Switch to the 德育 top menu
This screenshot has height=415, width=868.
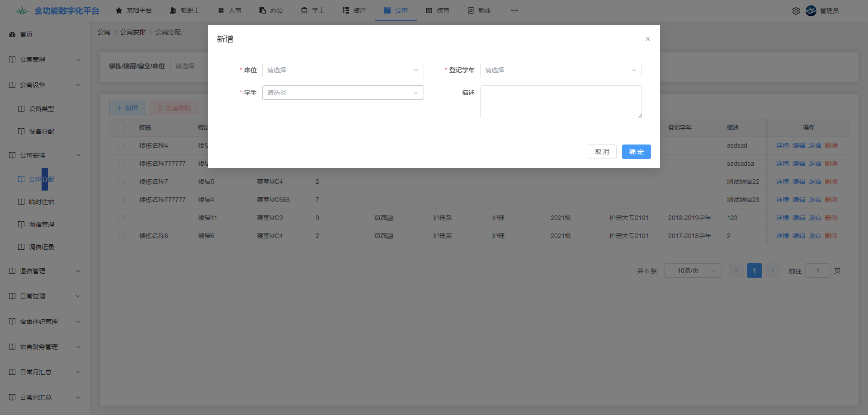point(438,10)
